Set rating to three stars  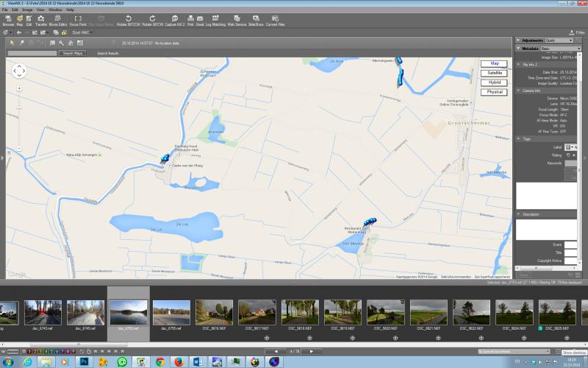[x=109, y=352]
